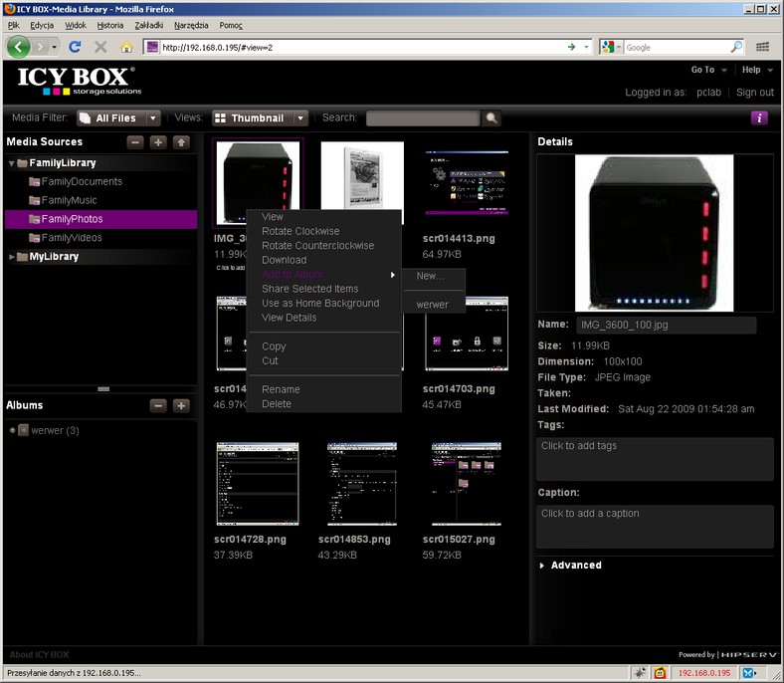
Task: Reload the page with browser refresh icon
Action: pyautogui.click(x=75, y=47)
